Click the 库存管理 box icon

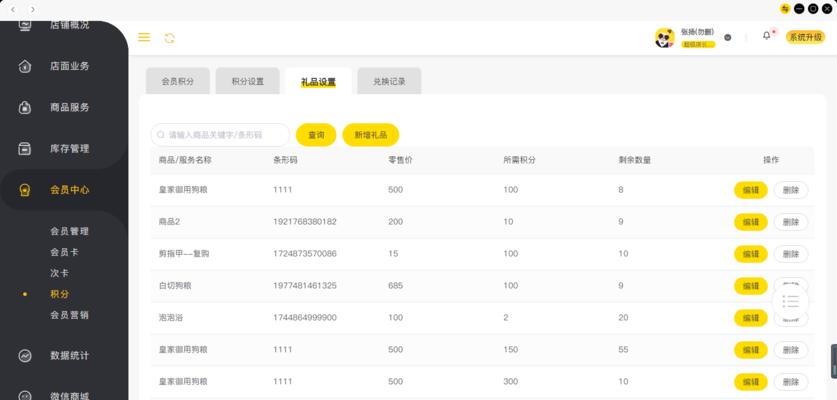25,148
